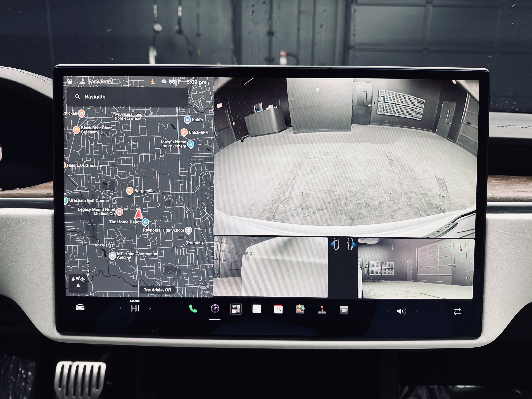This screenshot has width=532, height=399.
Task: Select Burgerville restaurant pin
Action: (130, 191)
